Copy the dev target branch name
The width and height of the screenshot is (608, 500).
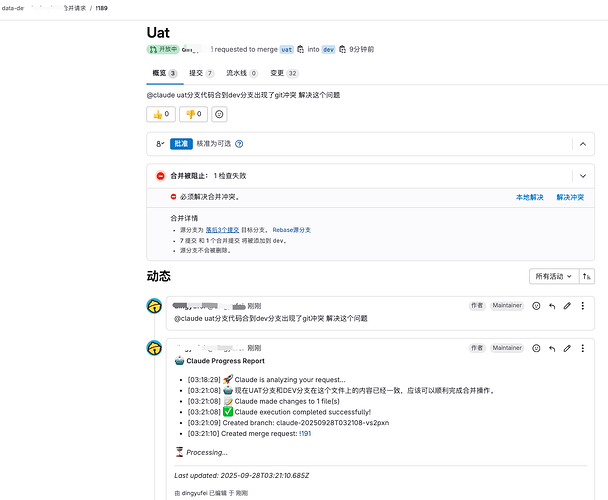coord(342,50)
